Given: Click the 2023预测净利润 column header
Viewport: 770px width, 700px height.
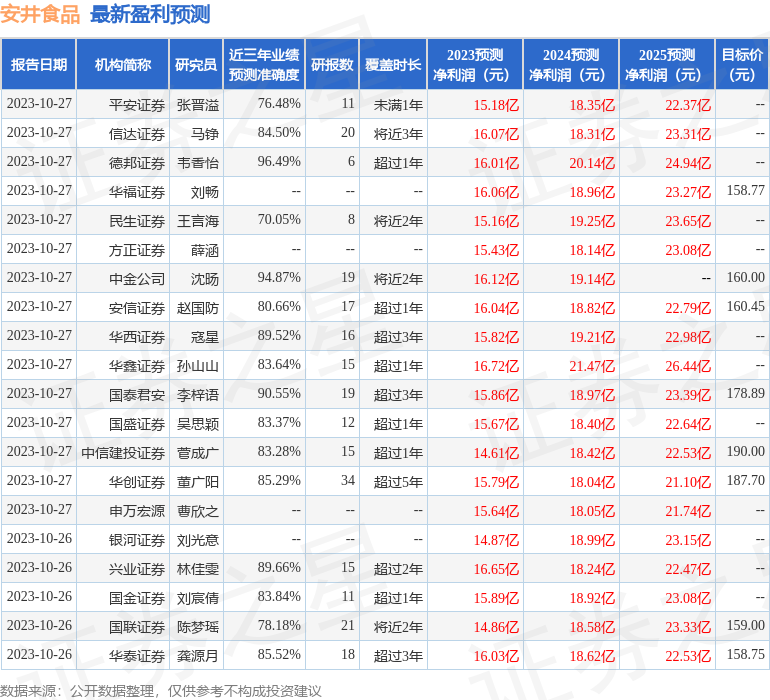Looking at the screenshot, I should [x=475, y=64].
